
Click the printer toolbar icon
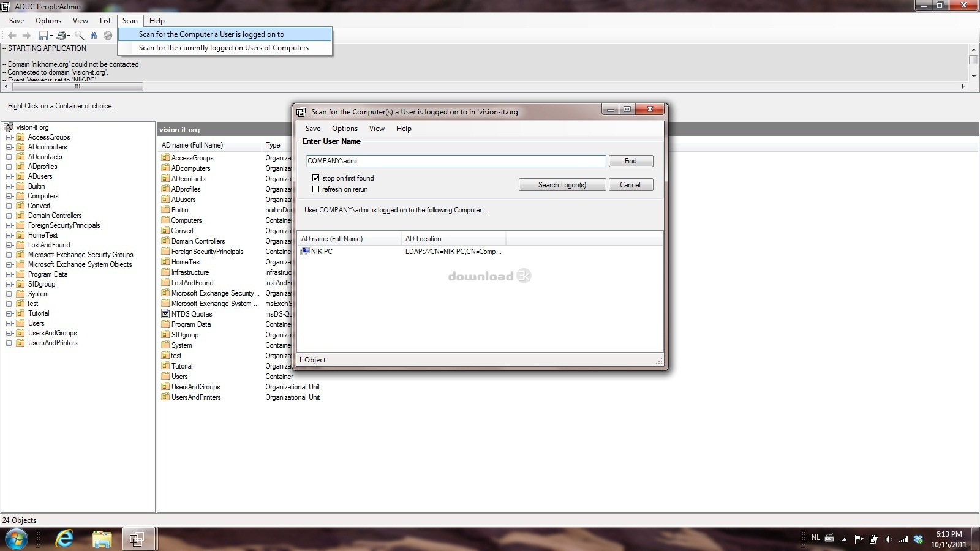click(61, 36)
